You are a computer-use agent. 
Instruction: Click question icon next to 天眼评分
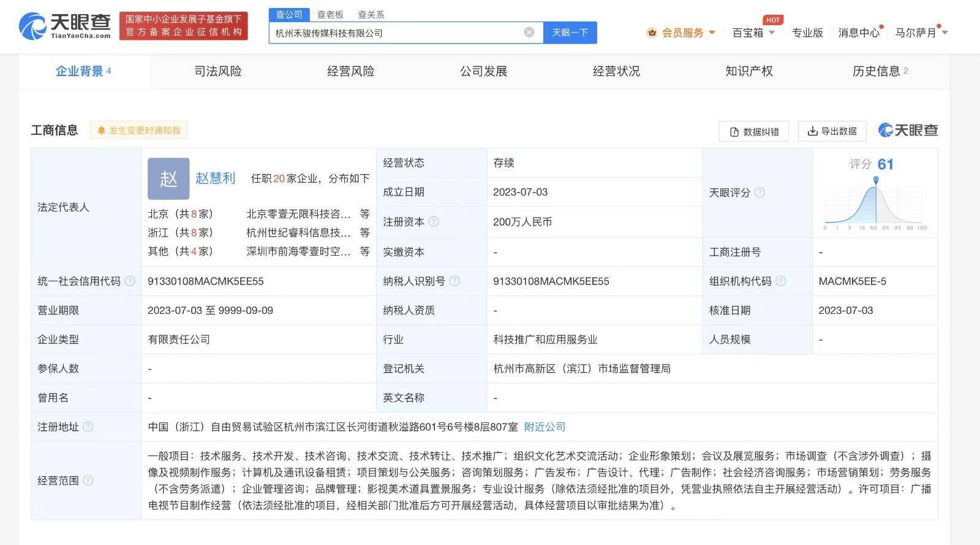(x=759, y=192)
